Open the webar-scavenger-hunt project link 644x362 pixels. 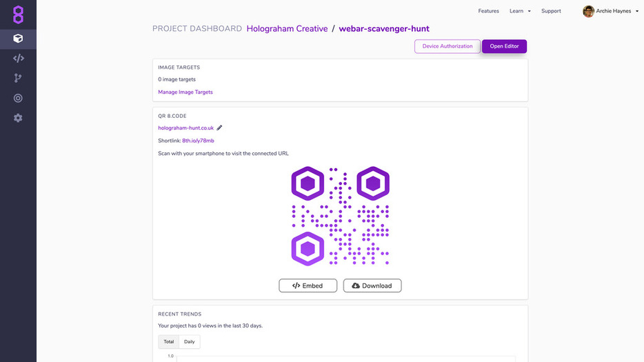[384, 29]
